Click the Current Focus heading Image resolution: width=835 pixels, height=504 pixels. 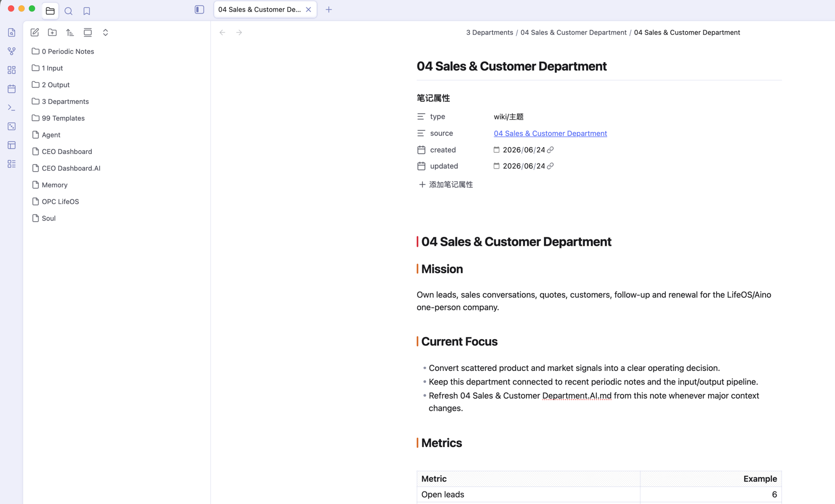459,342
